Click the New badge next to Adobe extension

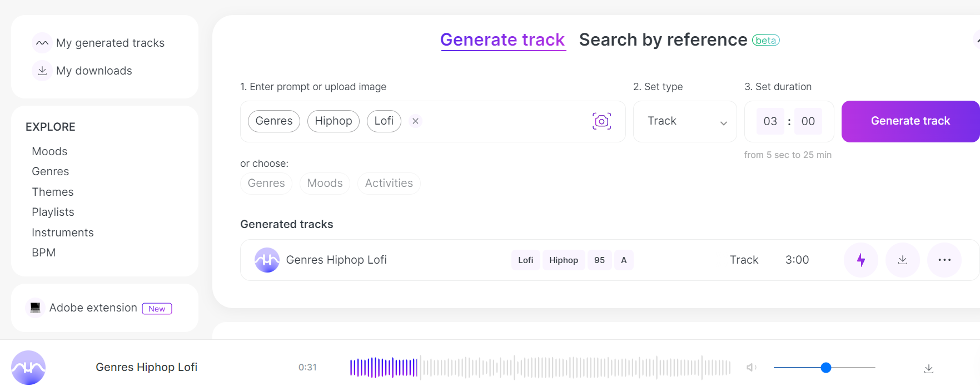click(157, 309)
